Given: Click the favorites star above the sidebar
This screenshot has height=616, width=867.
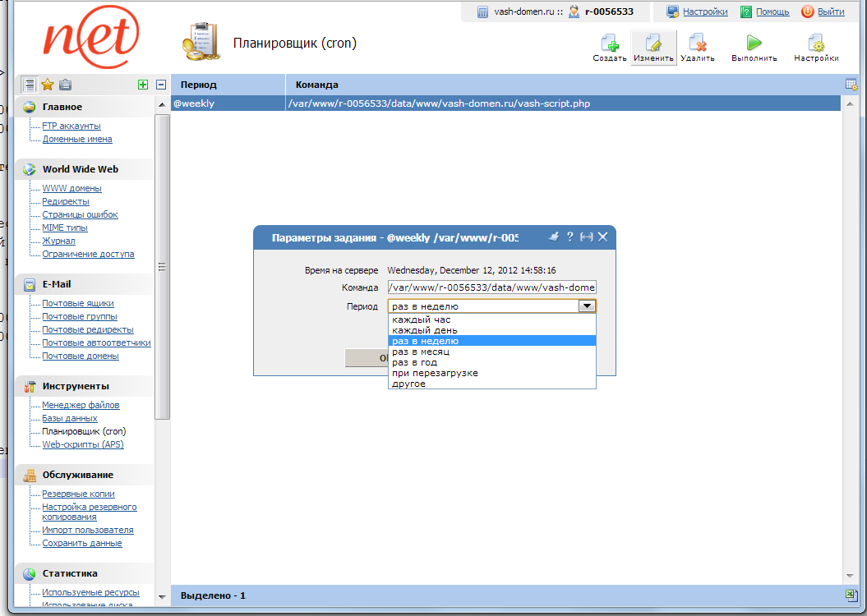Looking at the screenshot, I should point(47,84).
